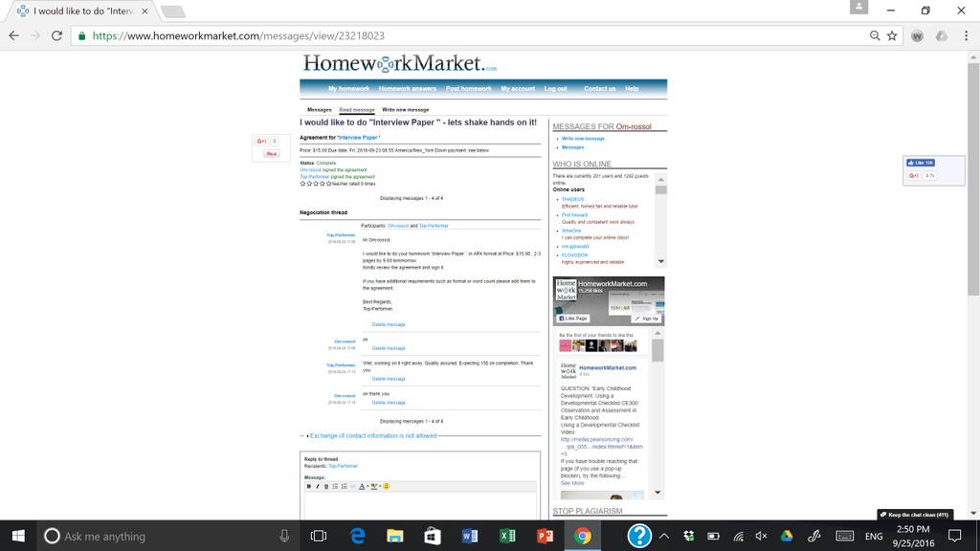Viewport: 980px width, 551px height.
Task: Open Action Center notifications icon
Action: pyautogui.click(x=954, y=536)
